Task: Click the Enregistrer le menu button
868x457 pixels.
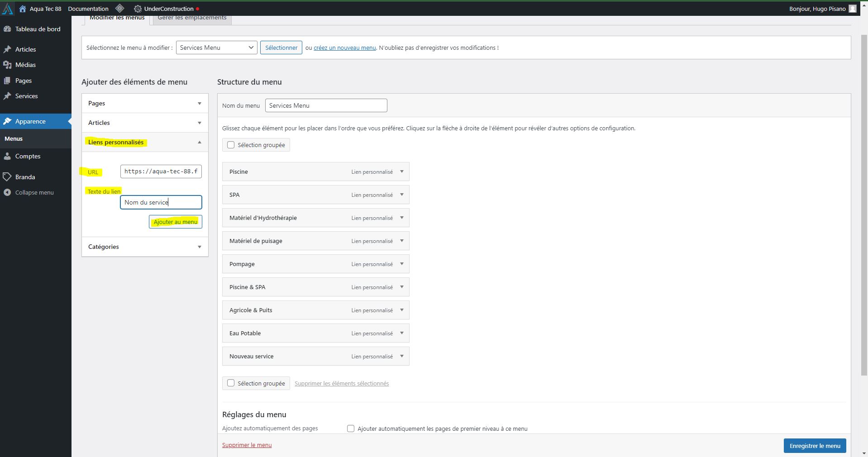Action: (815, 446)
